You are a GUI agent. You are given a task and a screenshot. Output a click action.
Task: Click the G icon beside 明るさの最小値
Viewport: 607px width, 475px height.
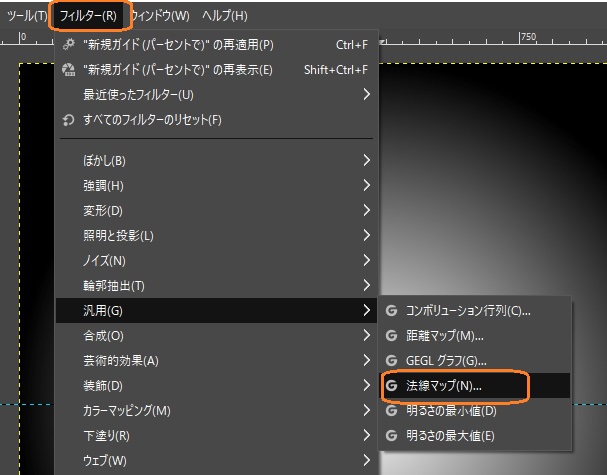392,410
